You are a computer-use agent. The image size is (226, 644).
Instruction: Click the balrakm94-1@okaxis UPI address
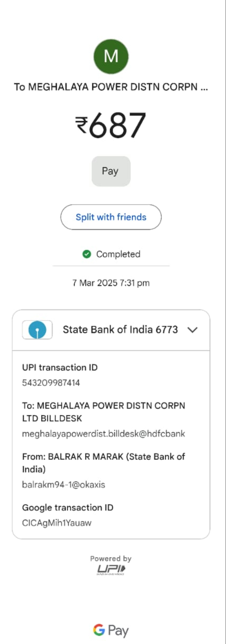[x=64, y=485]
